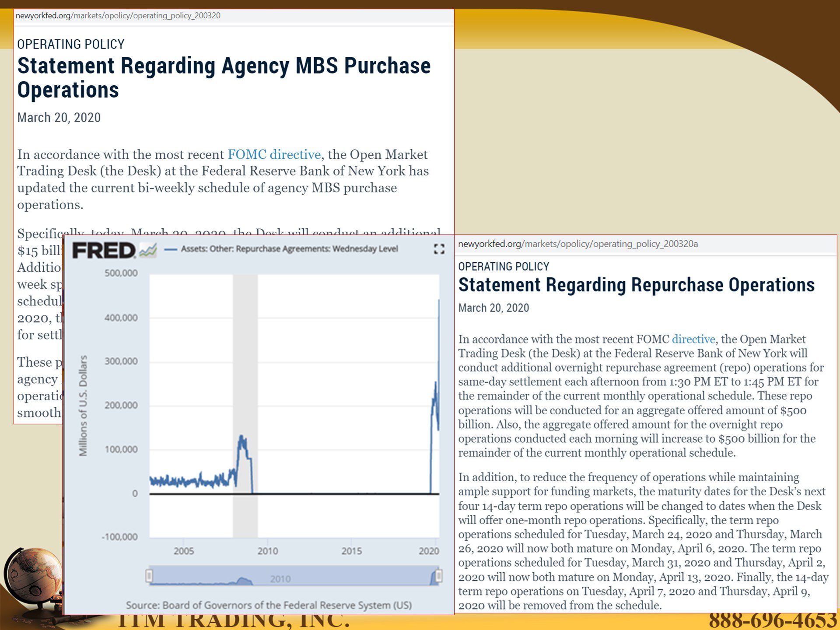Screen dimensions: 840x630
Task: Click the right handle of the range slider
Action: [x=439, y=576]
